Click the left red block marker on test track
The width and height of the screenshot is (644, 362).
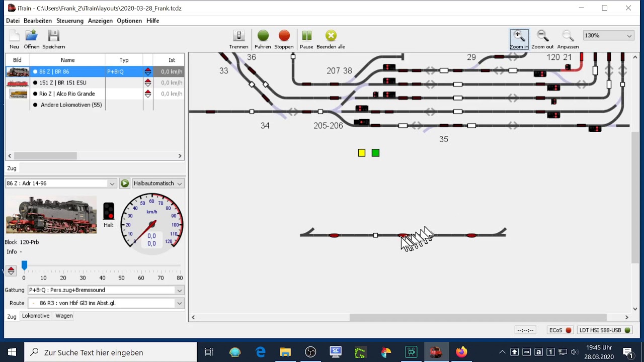click(334, 235)
